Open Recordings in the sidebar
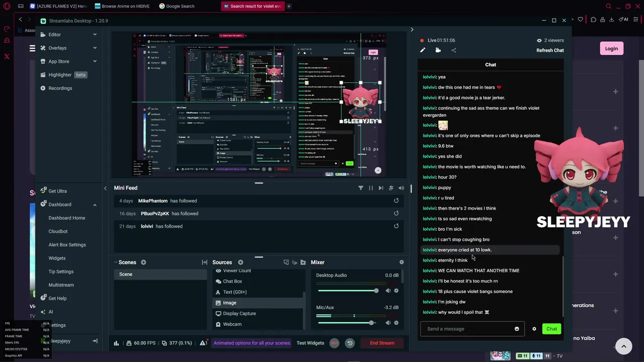The height and width of the screenshot is (362, 644). click(60, 88)
